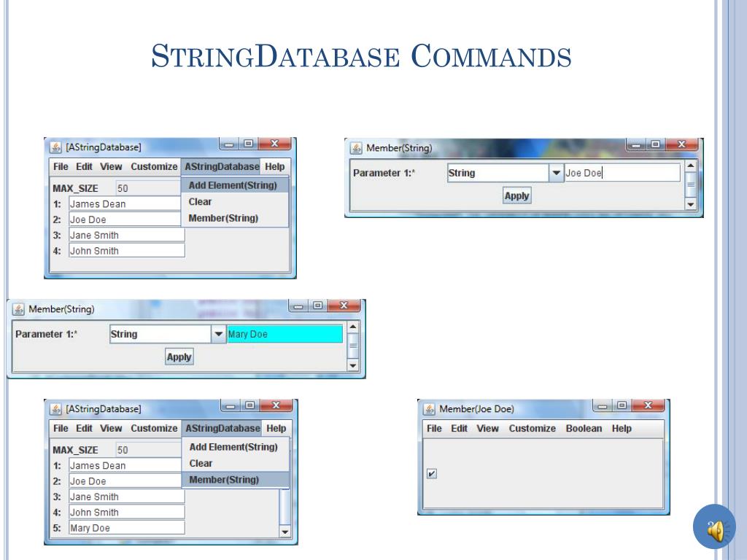Screen dimensions: 747x560
Task: Click scrollbar down arrow in bottom AStringDatabase window
Action: 285,532
